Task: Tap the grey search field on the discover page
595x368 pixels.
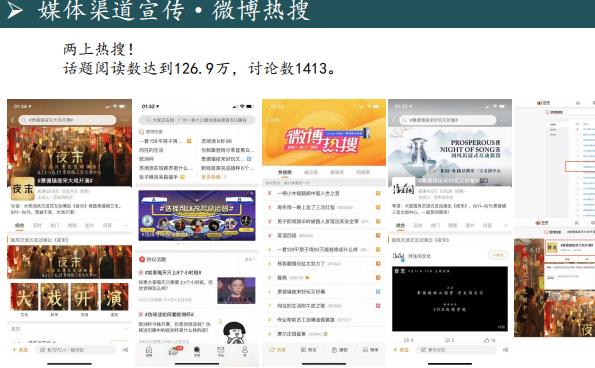Action: [x=197, y=120]
